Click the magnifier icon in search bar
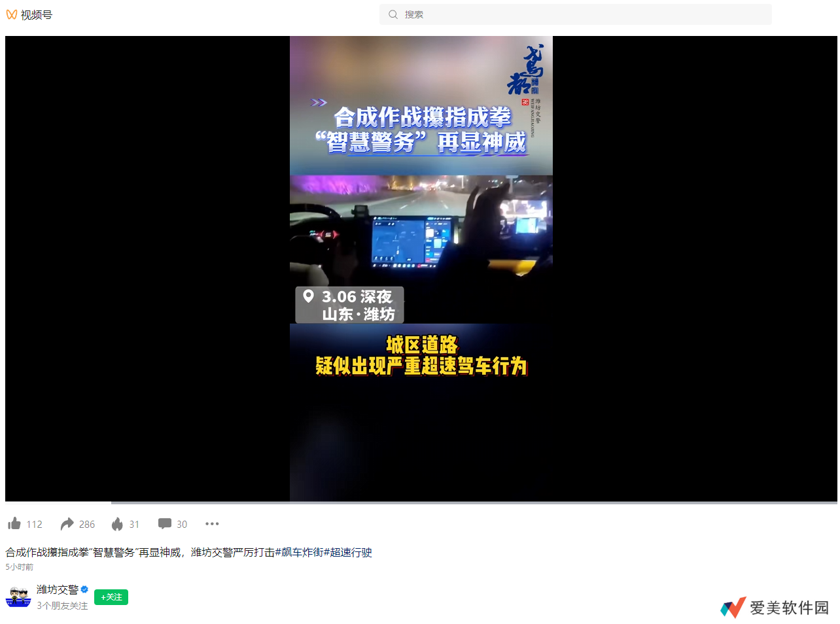 tap(393, 14)
